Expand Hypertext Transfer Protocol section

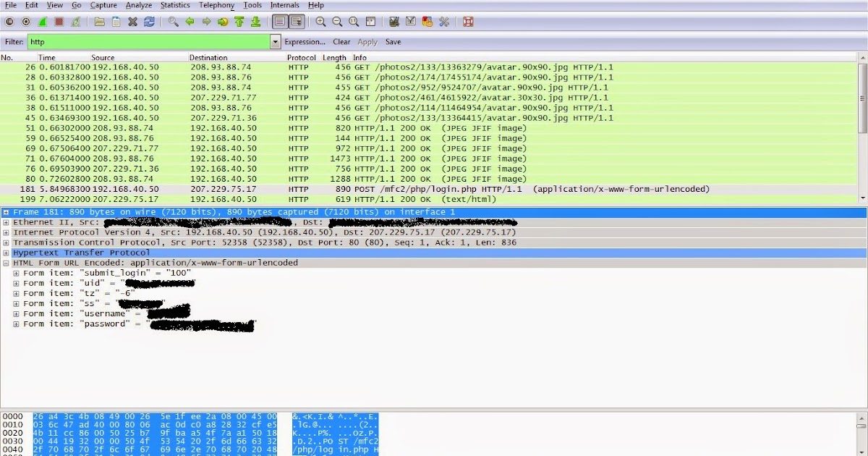(6, 253)
